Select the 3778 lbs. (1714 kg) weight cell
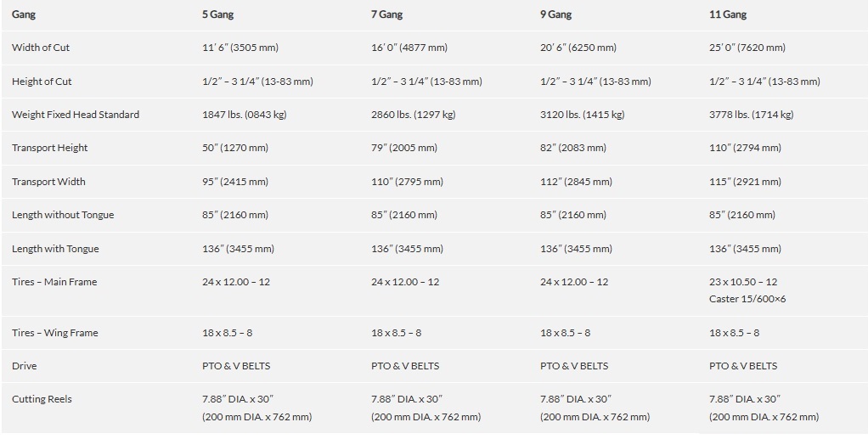Viewport: 868px width, 439px height. [751, 115]
